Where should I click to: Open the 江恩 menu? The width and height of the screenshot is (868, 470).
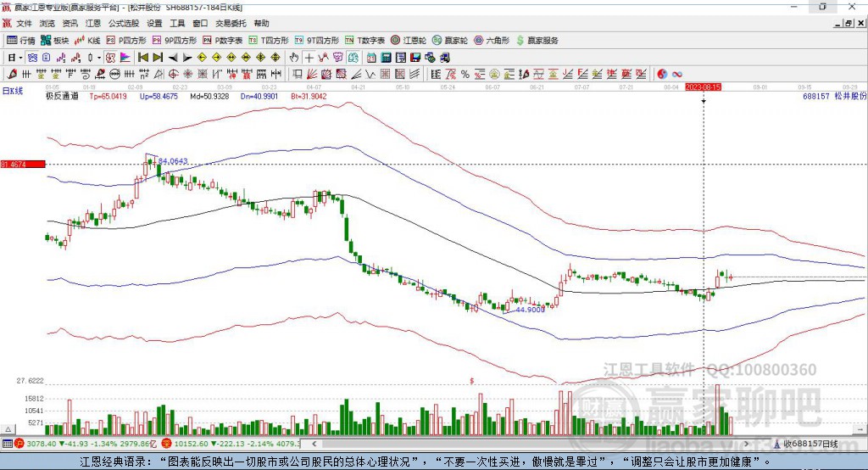coord(93,23)
